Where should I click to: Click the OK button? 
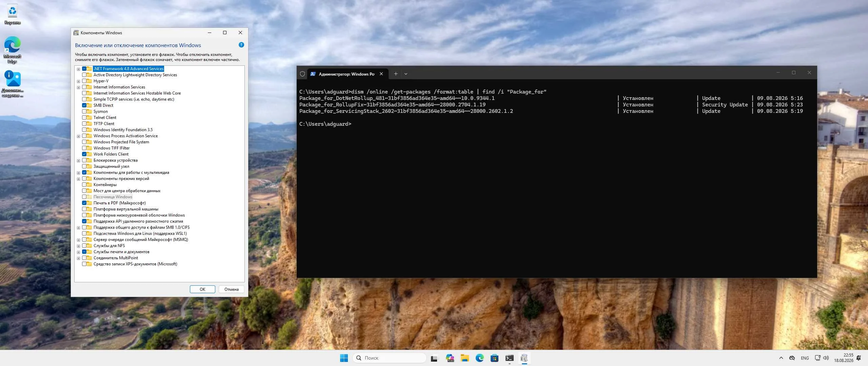pyautogui.click(x=202, y=289)
